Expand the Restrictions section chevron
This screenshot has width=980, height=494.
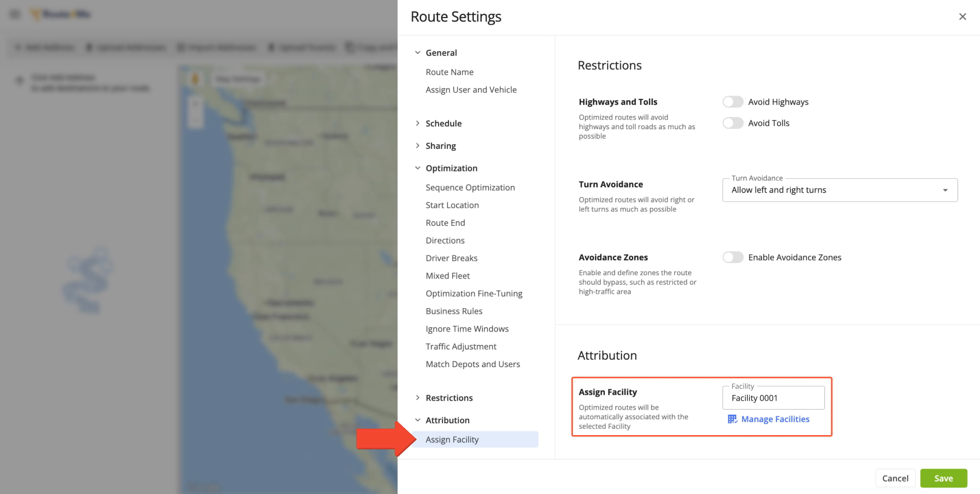(418, 398)
